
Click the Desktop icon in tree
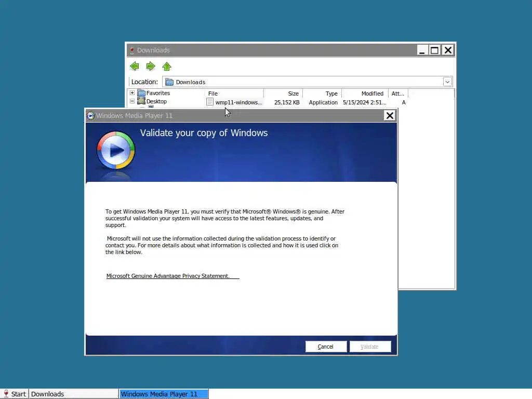coord(141,101)
